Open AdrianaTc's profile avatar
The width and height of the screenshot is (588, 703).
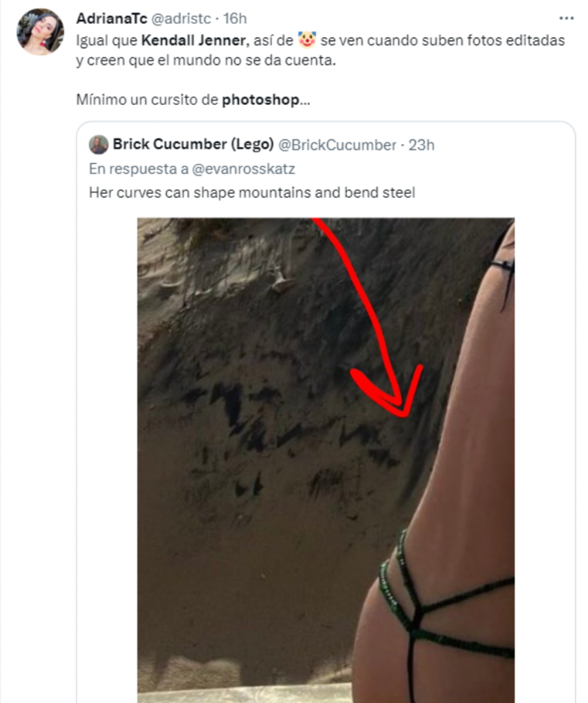point(40,32)
